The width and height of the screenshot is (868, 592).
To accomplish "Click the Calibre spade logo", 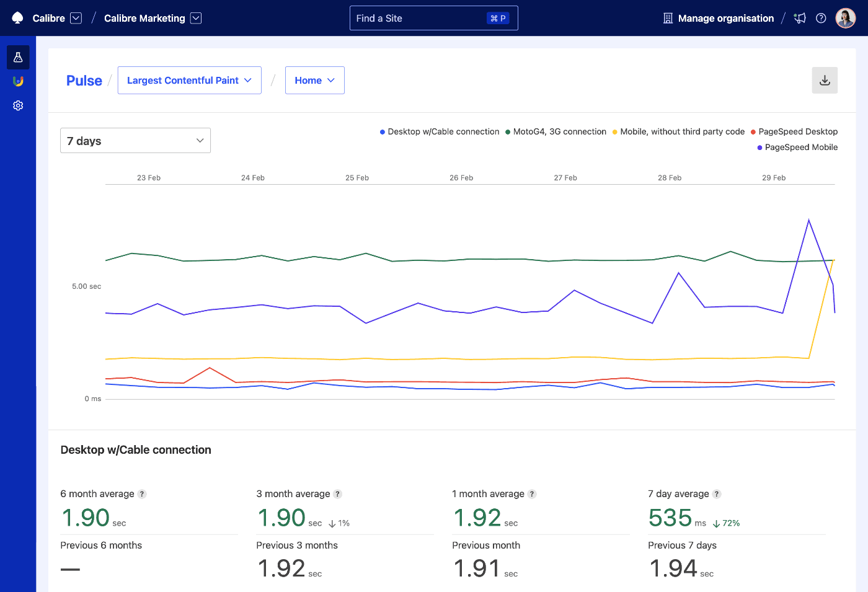I will 17,18.
